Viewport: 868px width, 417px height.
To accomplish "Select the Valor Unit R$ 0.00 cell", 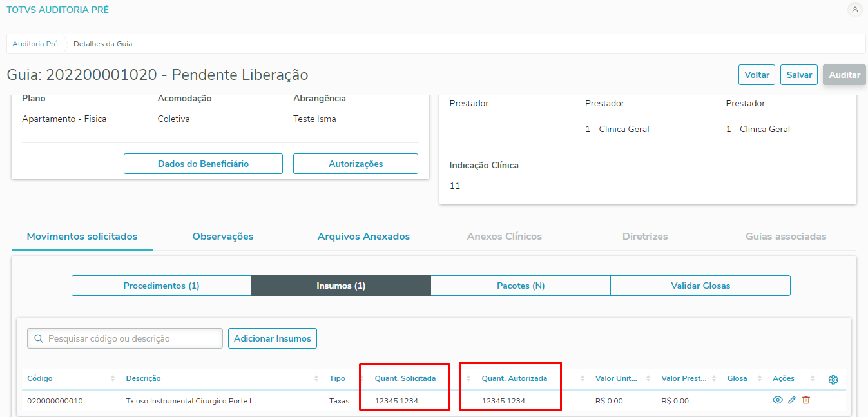I will coord(609,401).
